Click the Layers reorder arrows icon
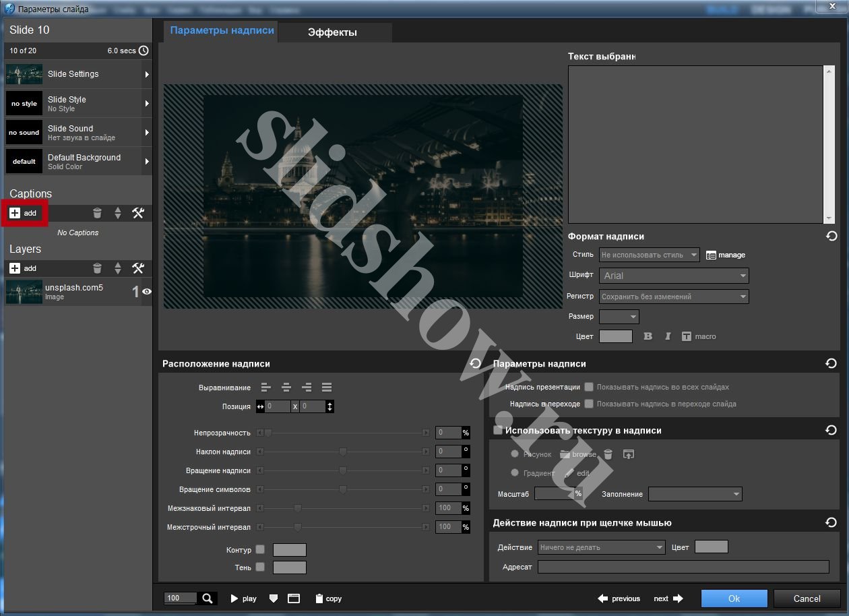Viewport: 849px width, 616px height. click(x=118, y=268)
